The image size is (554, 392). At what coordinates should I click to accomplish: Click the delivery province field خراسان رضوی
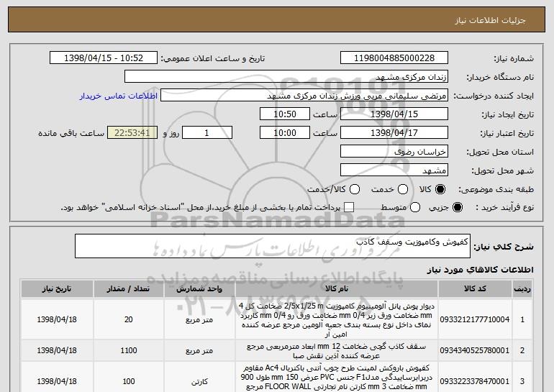pos(394,152)
